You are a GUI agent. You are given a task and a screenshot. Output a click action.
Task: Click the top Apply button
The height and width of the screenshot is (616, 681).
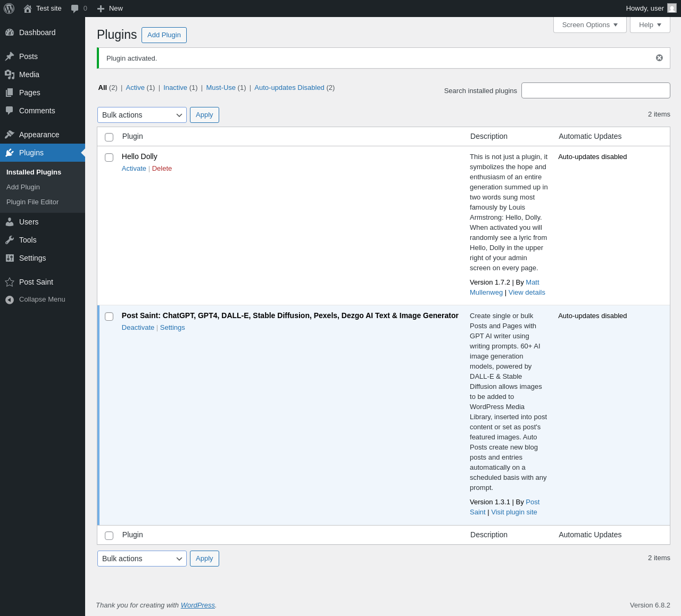tap(204, 115)
